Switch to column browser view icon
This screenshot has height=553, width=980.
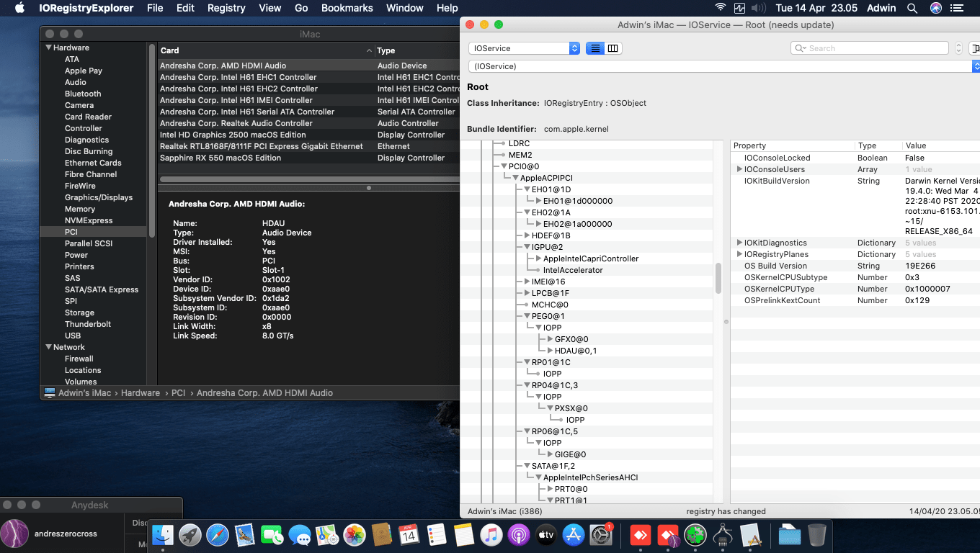click(613, 48)
